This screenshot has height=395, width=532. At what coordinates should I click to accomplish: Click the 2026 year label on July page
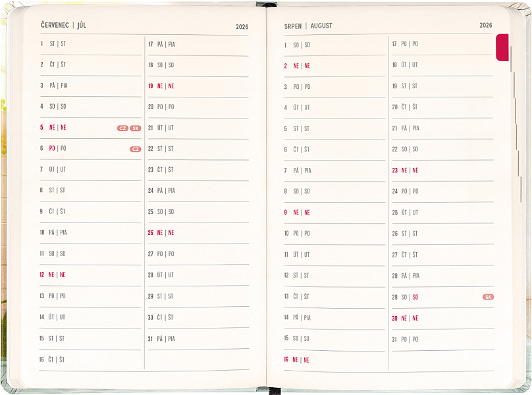(x=242, y=27)
